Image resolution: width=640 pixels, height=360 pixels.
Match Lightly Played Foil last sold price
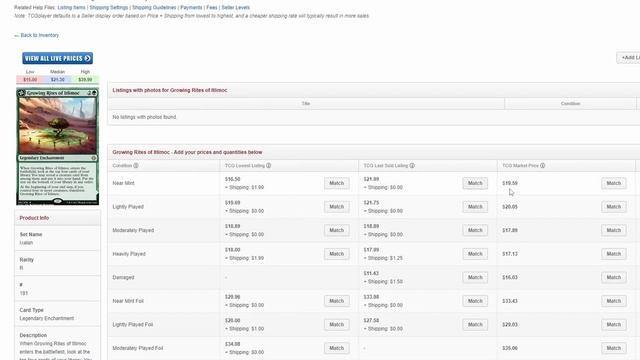click(x=475, y=324)
